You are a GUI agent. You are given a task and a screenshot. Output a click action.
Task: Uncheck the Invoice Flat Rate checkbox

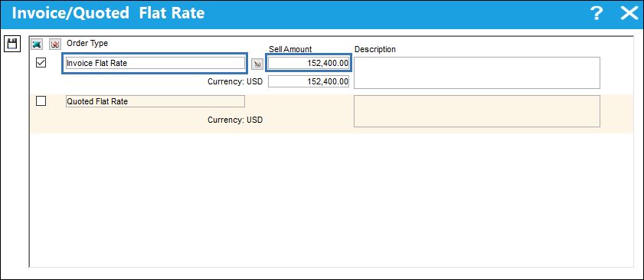[x=41, y=63]
